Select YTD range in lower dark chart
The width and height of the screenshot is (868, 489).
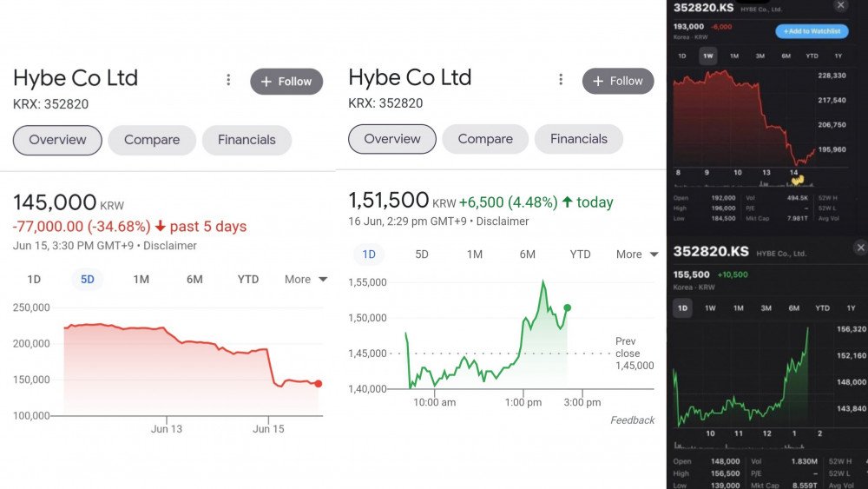[822, 308]
